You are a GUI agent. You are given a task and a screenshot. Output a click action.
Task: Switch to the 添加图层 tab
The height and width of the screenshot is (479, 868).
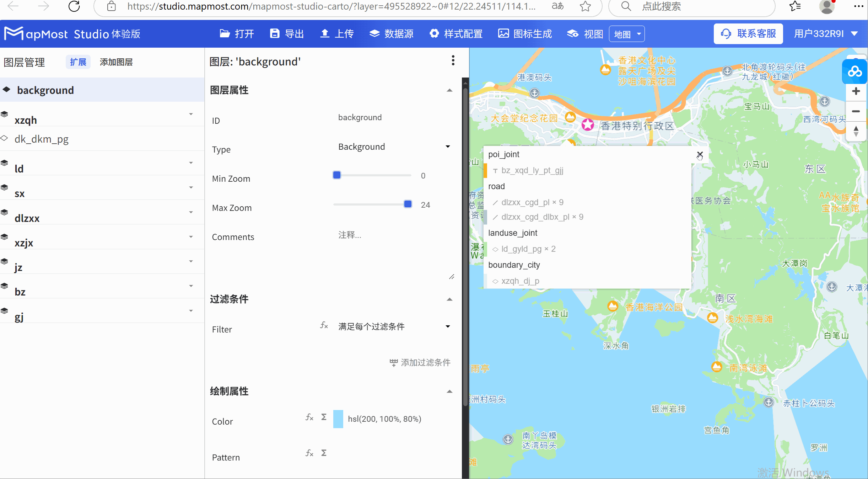pos(116,62)
